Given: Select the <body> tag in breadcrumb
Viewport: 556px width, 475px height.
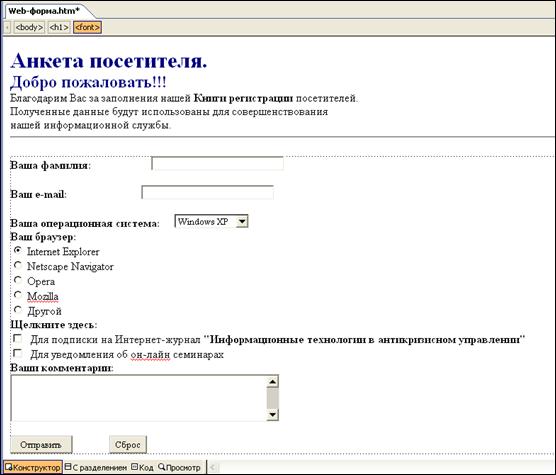Looking at the screenshot, I should click(29, 27).
